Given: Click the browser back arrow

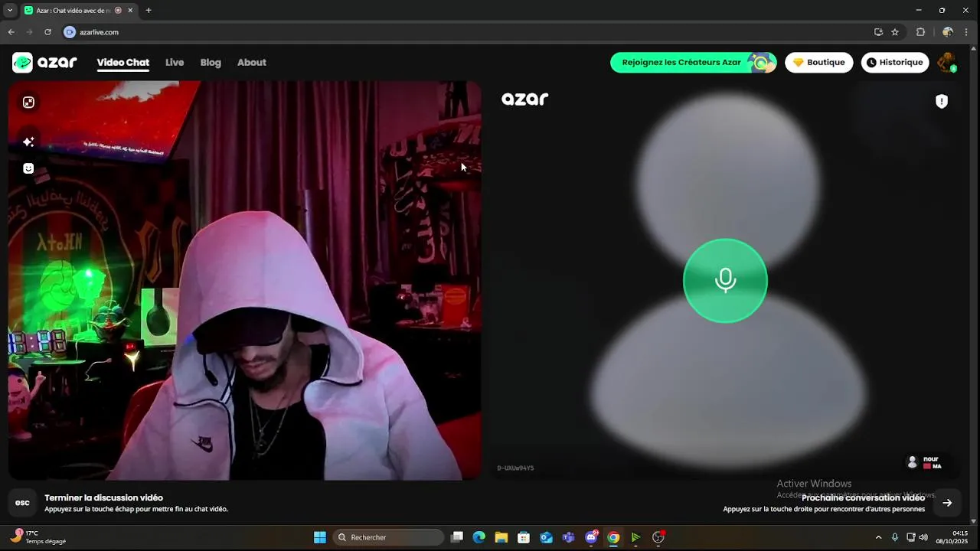Looking at the screenshot, I should tap(11, 32).
